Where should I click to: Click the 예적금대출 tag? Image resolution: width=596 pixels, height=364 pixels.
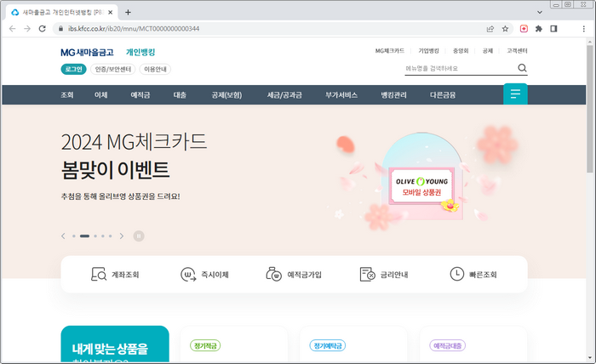(447, 346)
